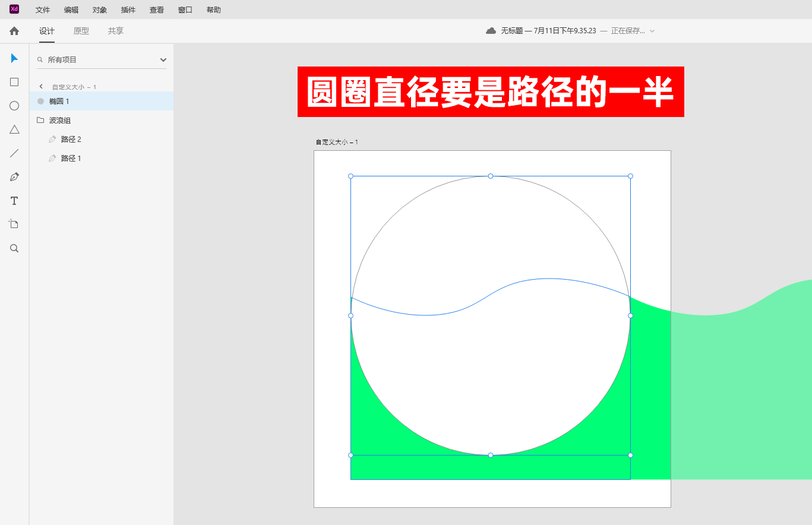Switch to the 共享 tab
812x525 pixels.
116,31
